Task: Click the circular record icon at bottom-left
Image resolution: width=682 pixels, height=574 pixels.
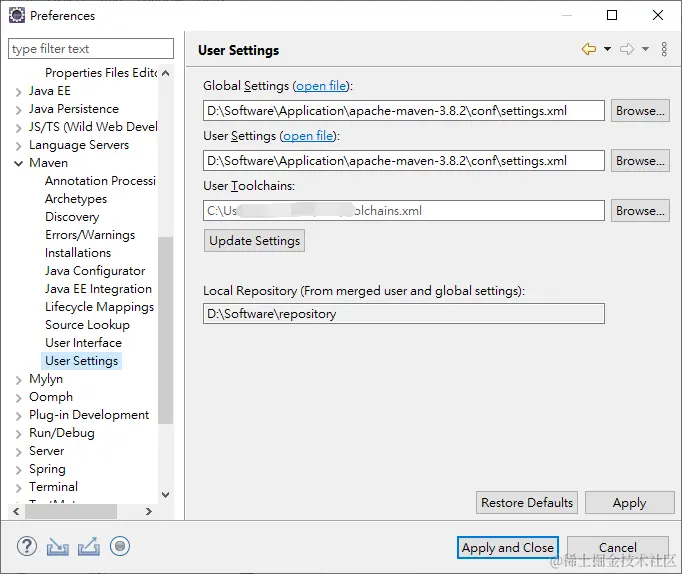Action: pos(120,546)
